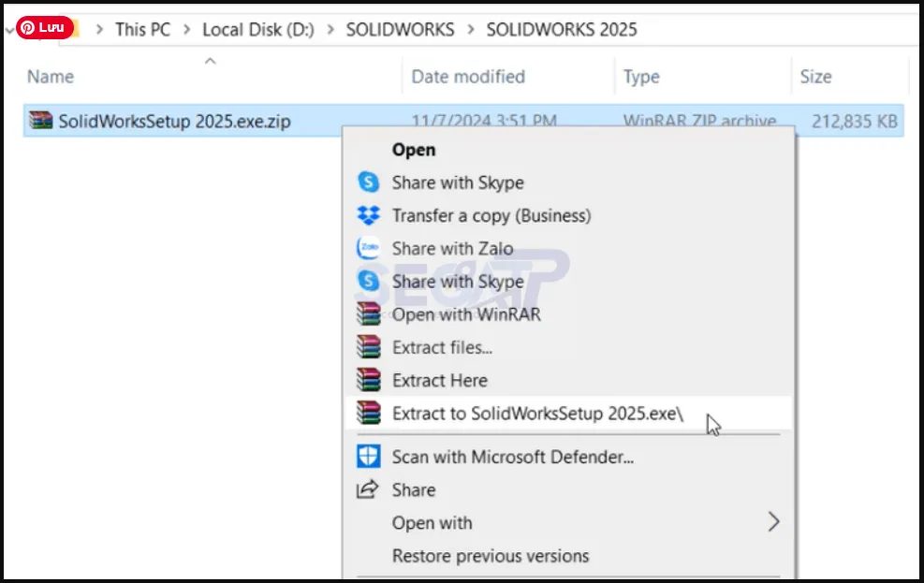This screenshot has width=924, height=583.
Task: Click the Microsoft Defender shield icon
Action: click(x=369, y=457)
